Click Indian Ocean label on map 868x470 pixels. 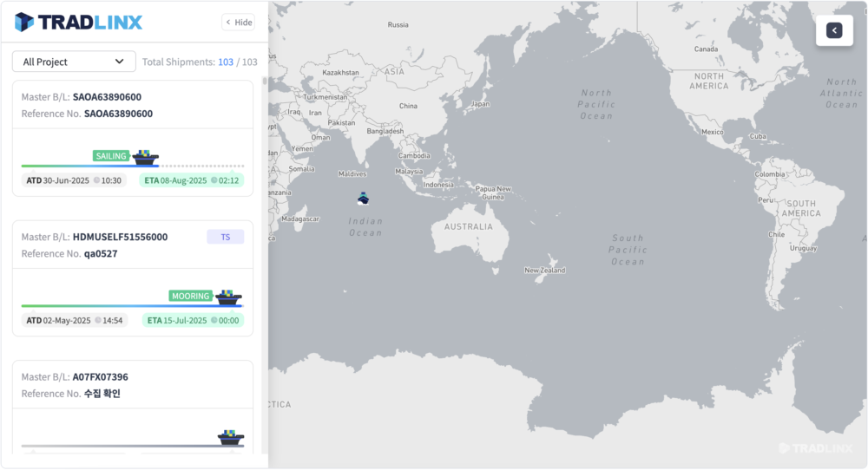pos(365,226)
